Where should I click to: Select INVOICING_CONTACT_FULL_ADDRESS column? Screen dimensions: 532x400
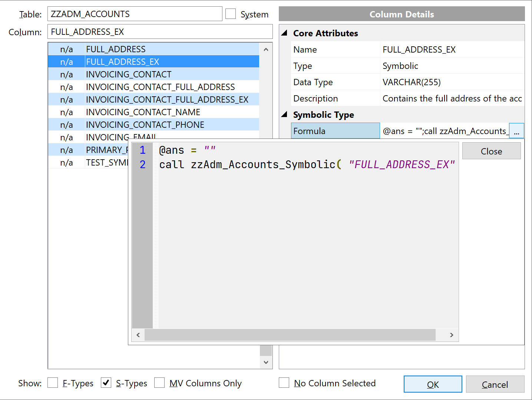pos(160,87)
